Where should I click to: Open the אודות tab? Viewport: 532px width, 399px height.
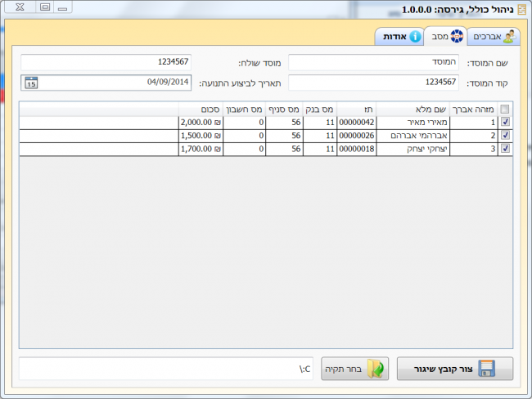tap(399, 37)
